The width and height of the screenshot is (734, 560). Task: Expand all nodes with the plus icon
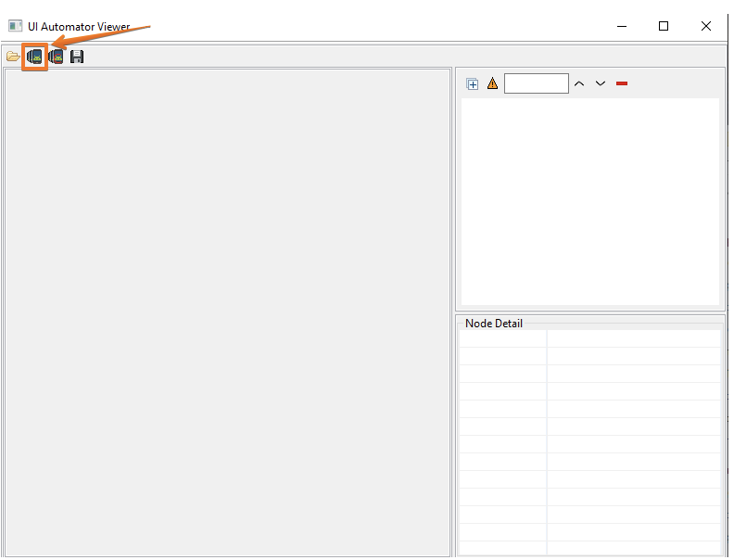(x=473, y=83)
